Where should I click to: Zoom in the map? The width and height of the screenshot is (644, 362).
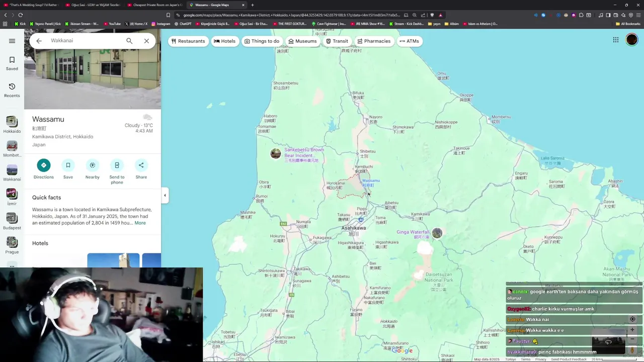(632, 330)
